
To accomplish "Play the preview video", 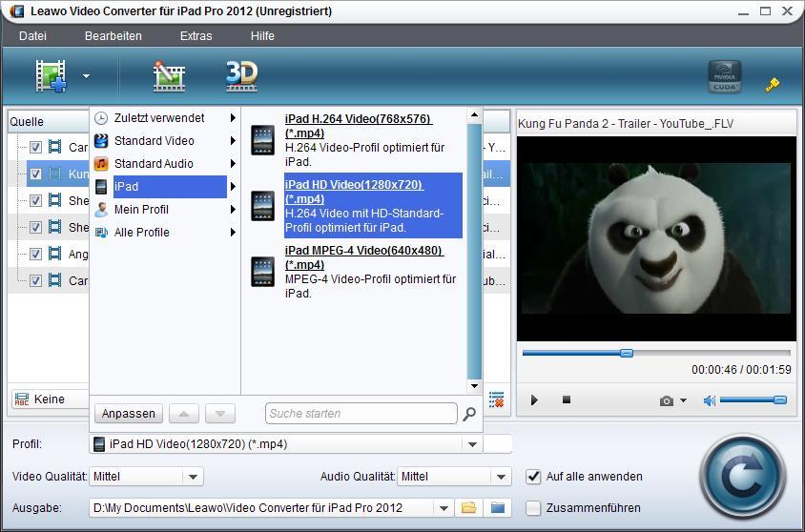I will point(534,399).
